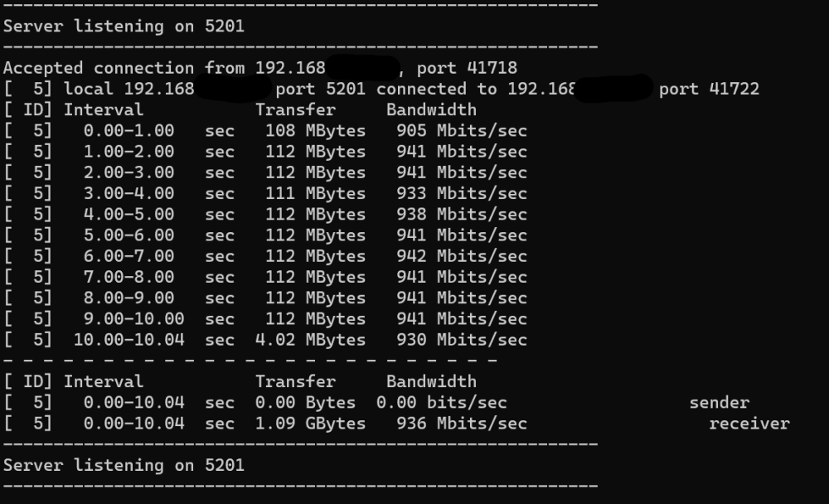
Task: Click the 905 Mbits/sec bandwidth value
Action: coord(462,131)
